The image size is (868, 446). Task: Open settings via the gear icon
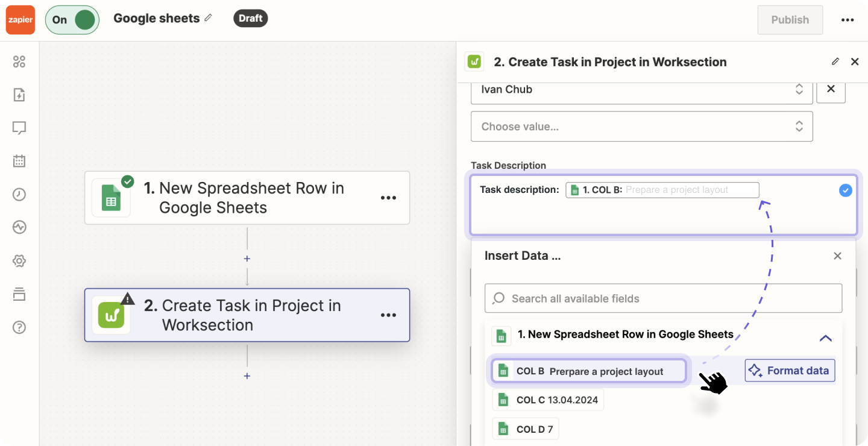[x=19, y=260]
